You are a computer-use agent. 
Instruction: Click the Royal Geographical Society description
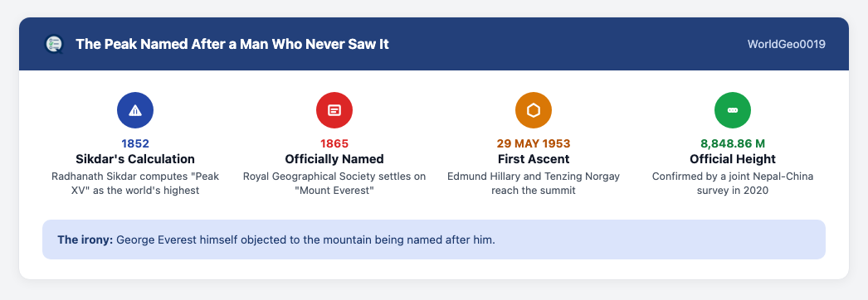(x=334, y=183)
